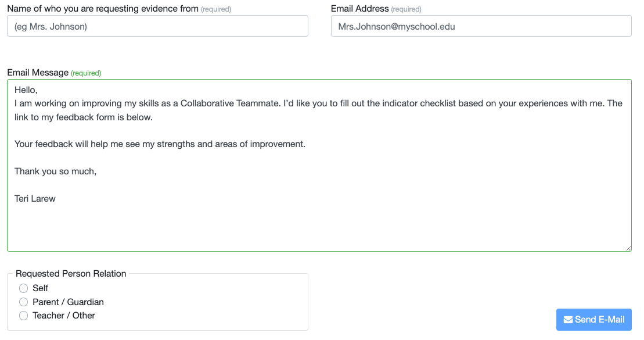Screen dimensions: 644x340
Task: Choose the Parent / Guardian radio option
Action: (24, 302)
